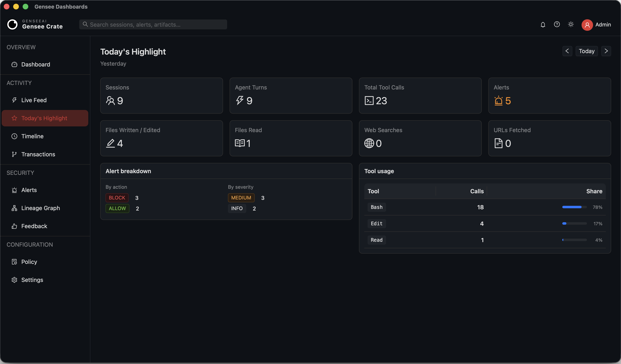Click the Total Tool Calls value 23
621x364 pixels.
coord(381,101)
